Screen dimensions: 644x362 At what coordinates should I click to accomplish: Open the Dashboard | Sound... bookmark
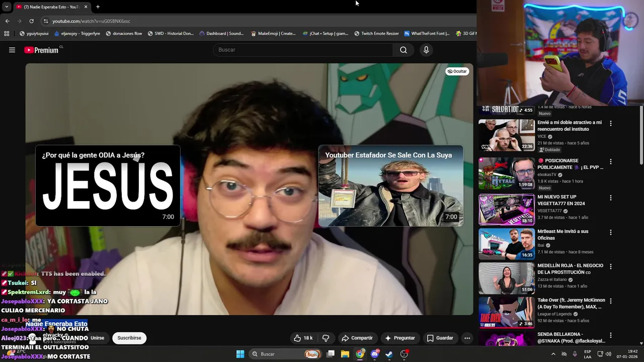point(221,34)
